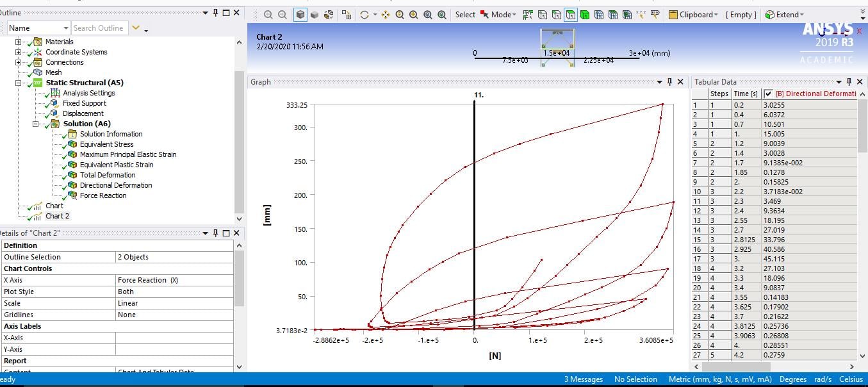The image size is (868, 387).
Task: Click Degrees in the status bar
Action: pyautogui.click(x=793, y=379)
